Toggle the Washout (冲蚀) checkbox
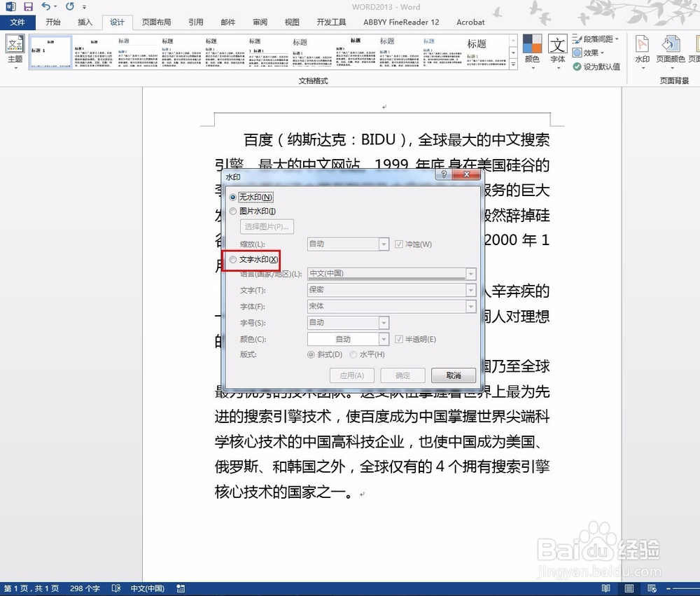 tap(399, 244)
